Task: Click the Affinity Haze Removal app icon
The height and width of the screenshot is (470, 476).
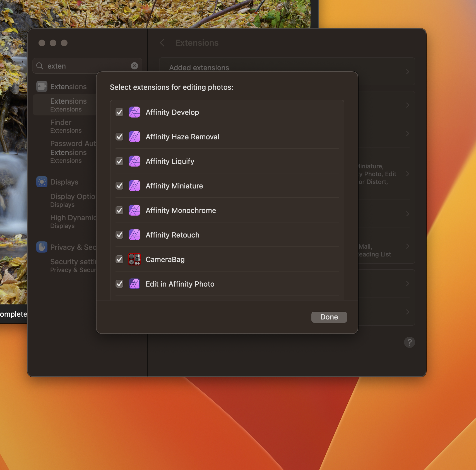Action: tap(135, 137)
